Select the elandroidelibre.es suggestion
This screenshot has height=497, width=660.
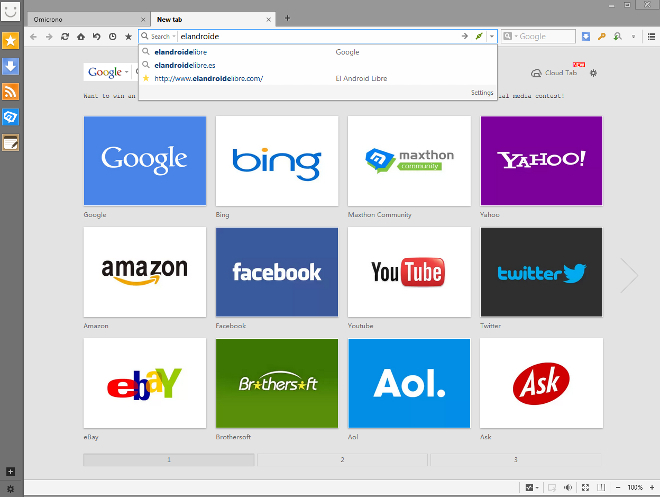click(x=318, y=65)
